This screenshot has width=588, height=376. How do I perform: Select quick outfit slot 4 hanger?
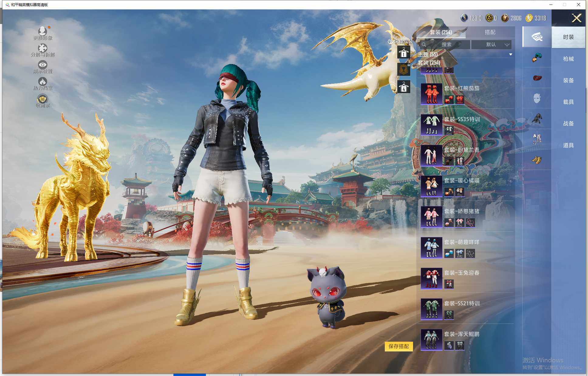(404, 87)
